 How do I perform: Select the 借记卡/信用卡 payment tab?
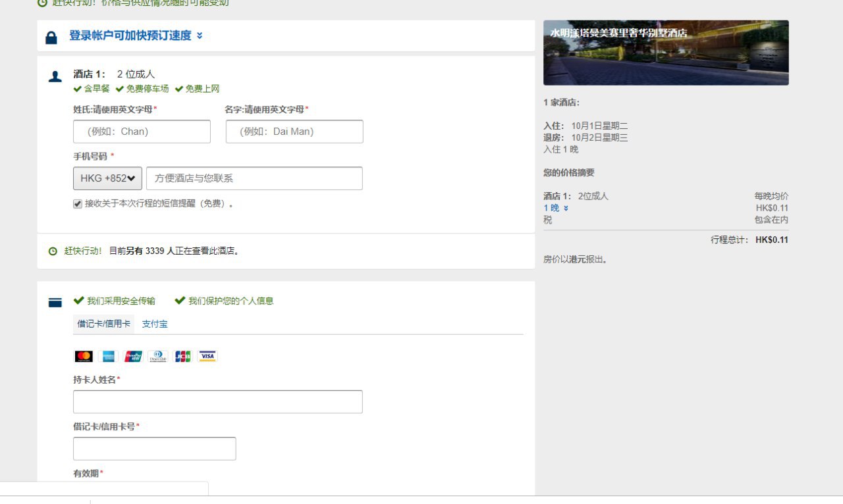coord(103,324)
